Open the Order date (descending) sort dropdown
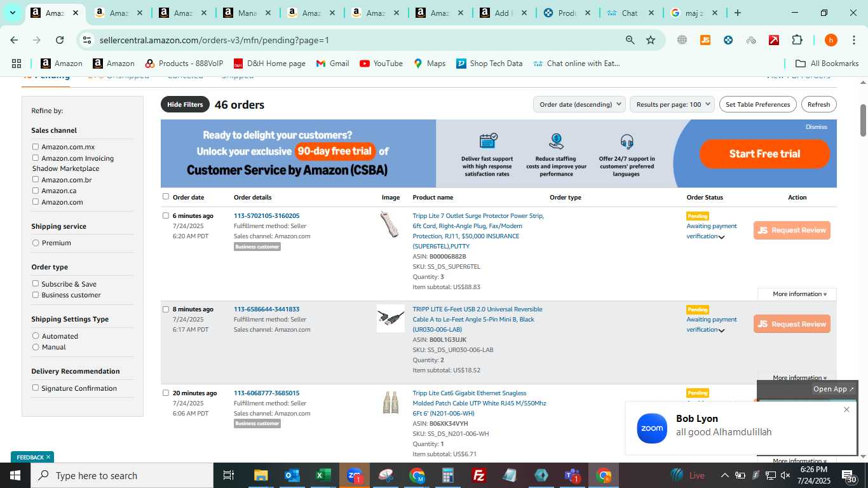Viewport: 868px width, 488px height. coord(580,104)
